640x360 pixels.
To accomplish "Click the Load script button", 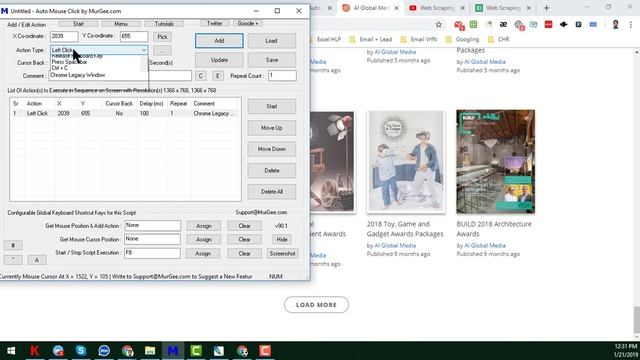I will click(x=271, y=41).
